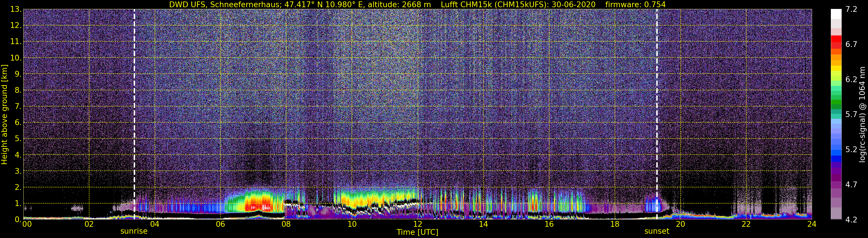Click the "11." height axis tick label
Screen dimensions: 868x238
pos(16,42)
